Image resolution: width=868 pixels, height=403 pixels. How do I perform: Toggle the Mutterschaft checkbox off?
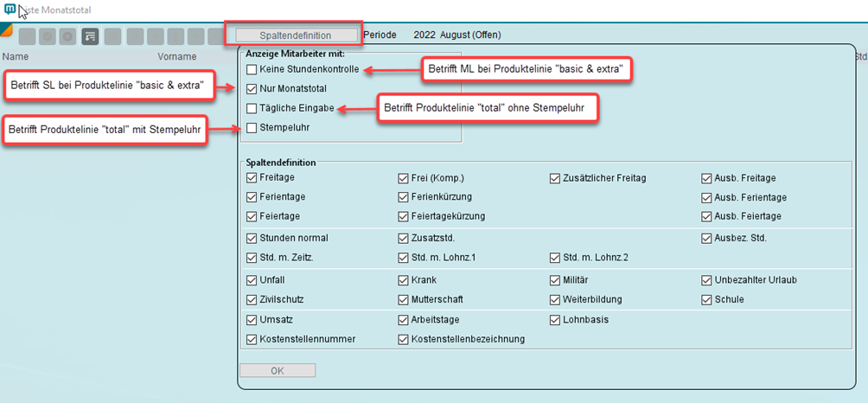coord(403,299)
